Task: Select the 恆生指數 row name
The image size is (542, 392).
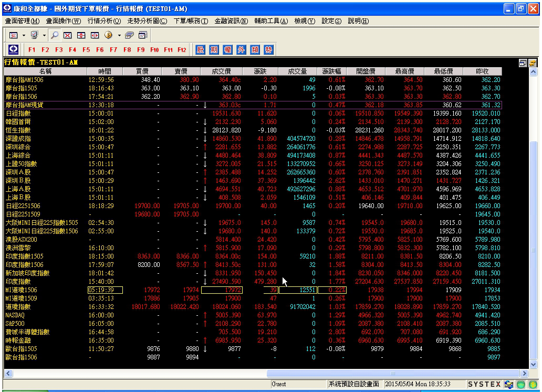Action: point(18,130)
